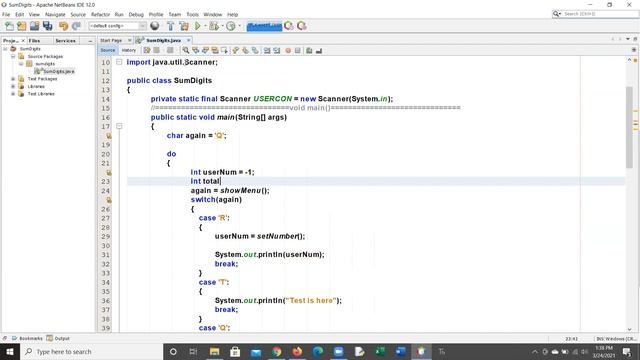Click the Undo toolbar icon
This screenshot has width=640, height=360.
pyautogui.click(x=63, y=26)
